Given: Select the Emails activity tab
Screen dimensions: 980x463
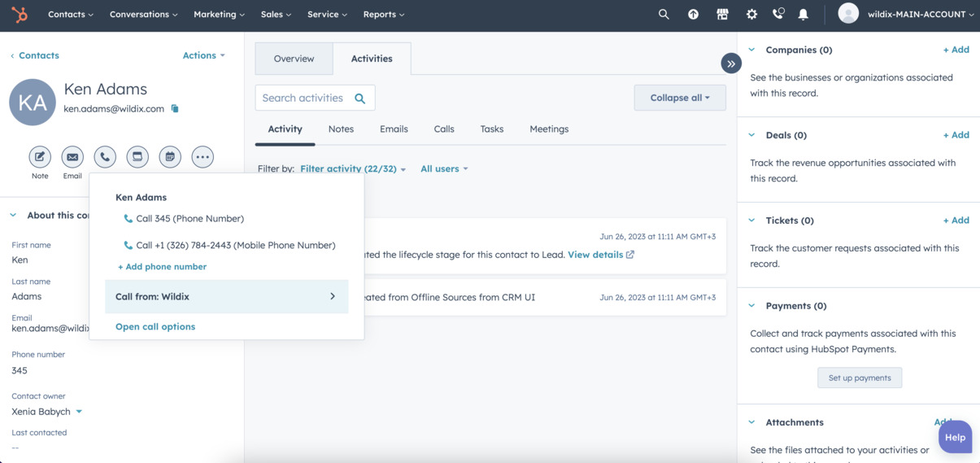Looking at the screenshot, I should pyautogui.click(x=394, y=129).
